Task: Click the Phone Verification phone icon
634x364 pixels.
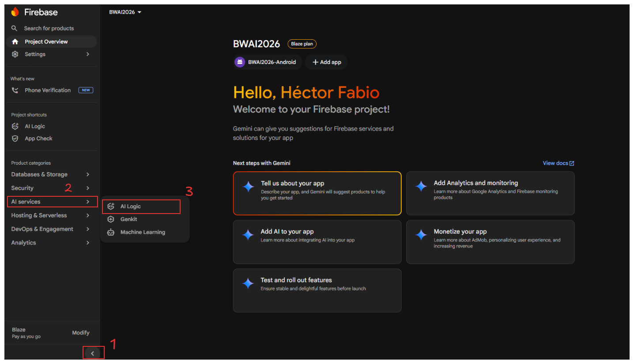Action: [15, 90]
